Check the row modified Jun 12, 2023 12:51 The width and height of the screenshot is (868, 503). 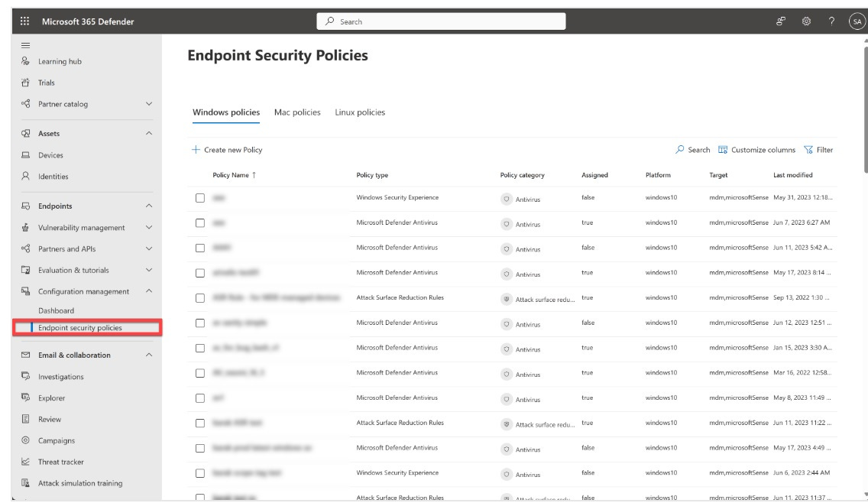200,323
